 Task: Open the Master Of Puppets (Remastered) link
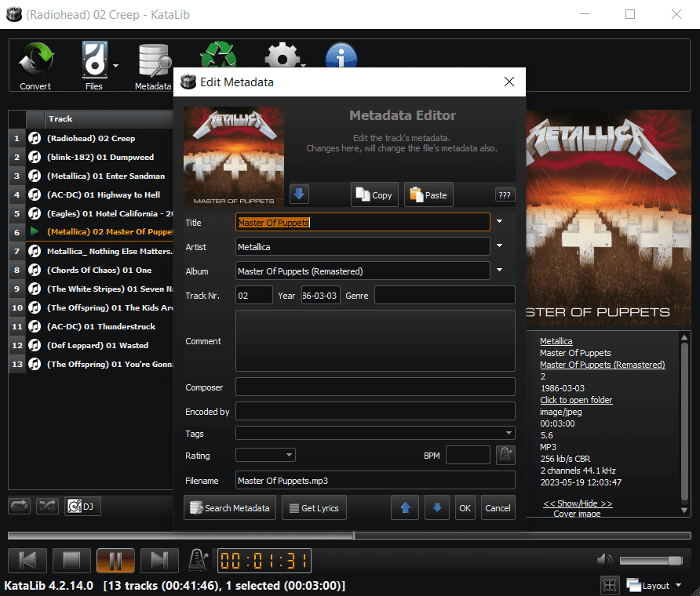pos(602,365)
